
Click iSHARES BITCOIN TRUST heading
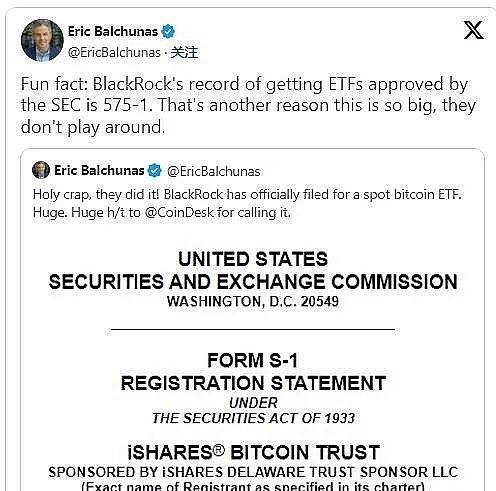253,452
